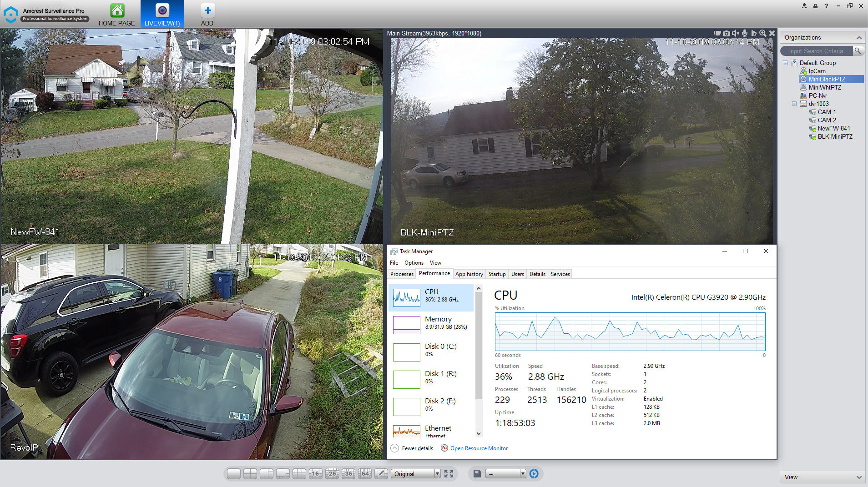Switch to Users tab in Task Manager
Image resolution: width=868 pixels, height=487 pixels.
click(x=517, y=274)
